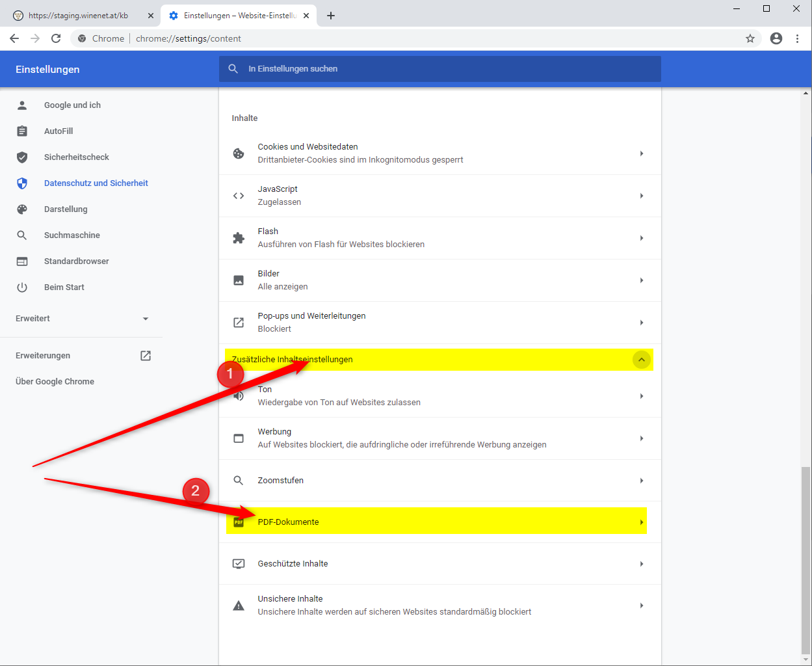The width and height of the screenshot is (812, 666).
Task: Click the In Einstellungen suchen field
Action: pos(439,69)
